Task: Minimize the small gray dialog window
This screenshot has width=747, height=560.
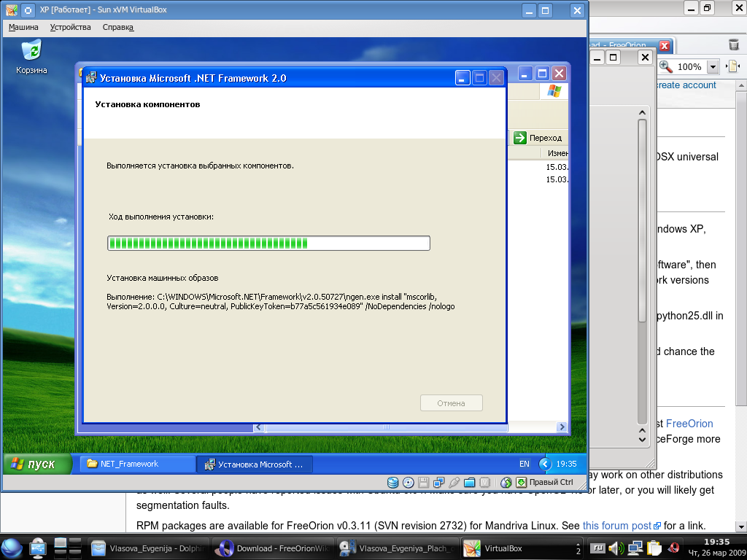Action: pos(597,58)
